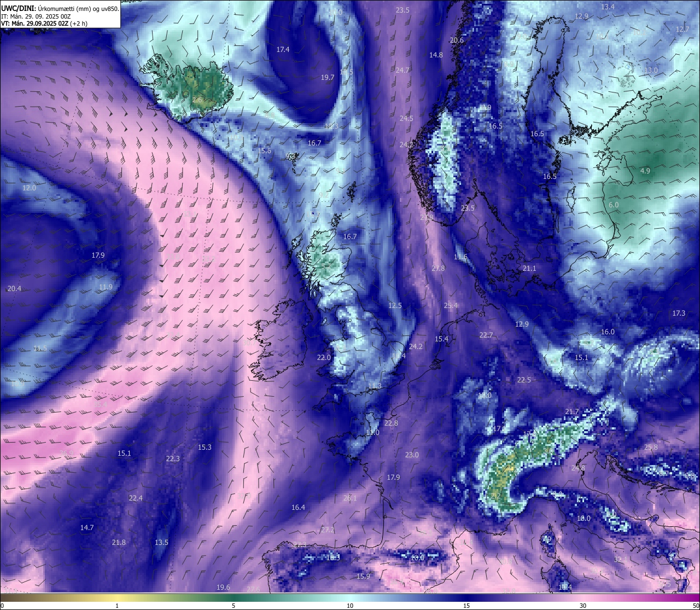The image size is (700, 610).
Task: Click the 24.5 value west of Norway
Action: point(406,119)
